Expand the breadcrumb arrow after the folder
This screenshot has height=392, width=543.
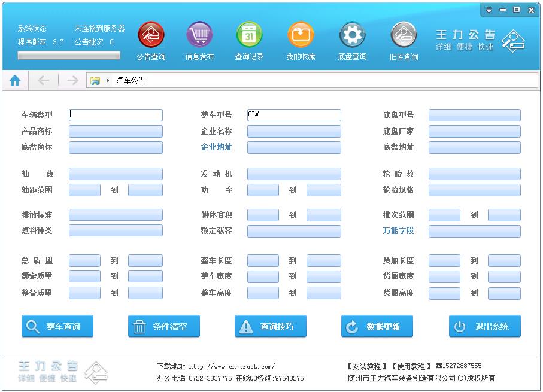point(106,80)
